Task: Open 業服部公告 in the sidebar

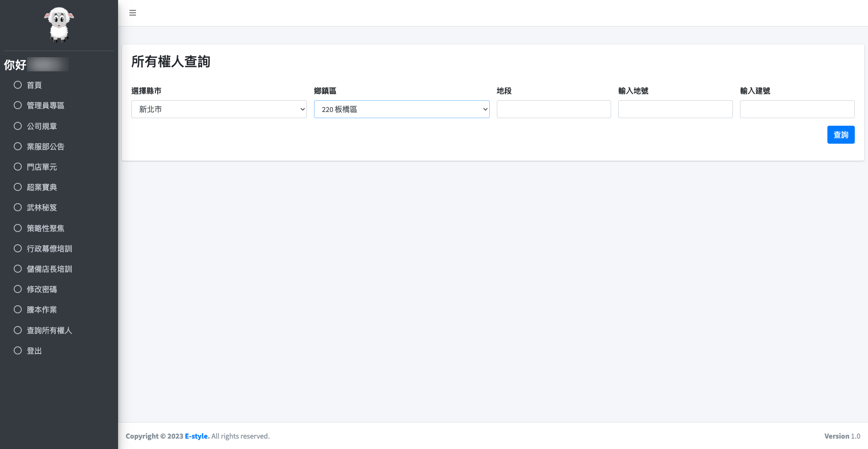Action: pyautogui.click(x=45, y=147)
